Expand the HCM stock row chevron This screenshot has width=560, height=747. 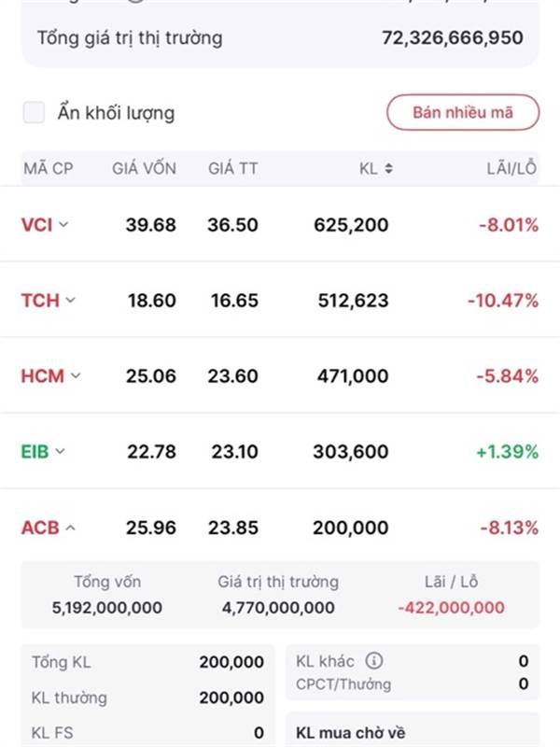pos(76,376)
